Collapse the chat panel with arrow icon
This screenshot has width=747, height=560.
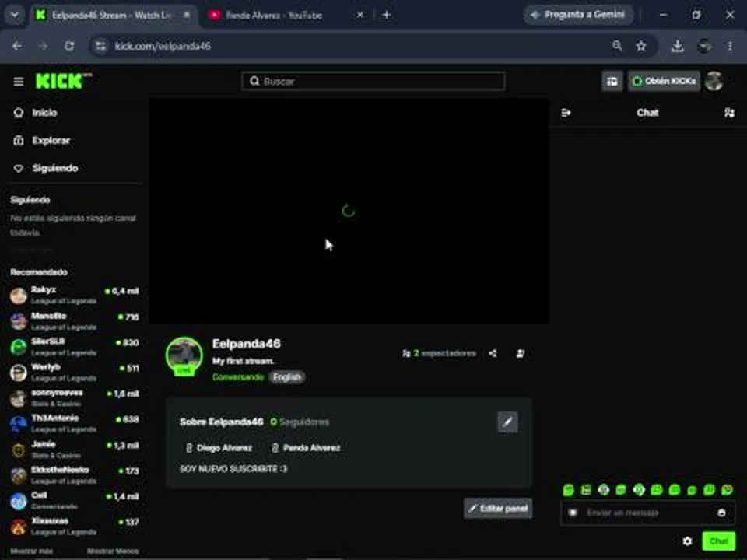click(x=566, y=113)
